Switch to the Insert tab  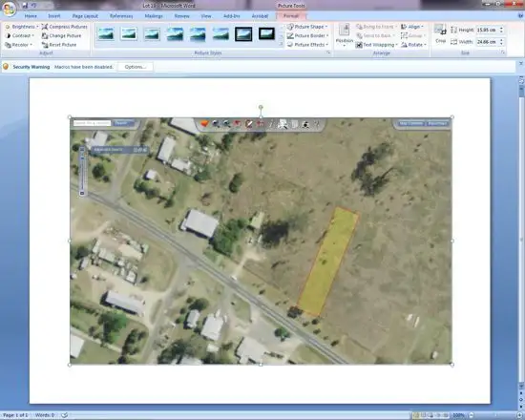(53, 15)
